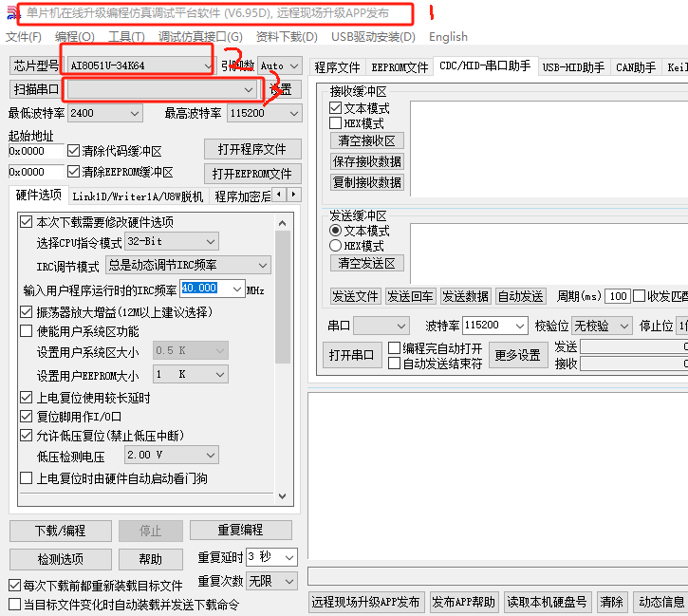Open the 重复延时 3 秒 dropdown
The width and height of the screenshot is (688, 616).
coord(289,557)
